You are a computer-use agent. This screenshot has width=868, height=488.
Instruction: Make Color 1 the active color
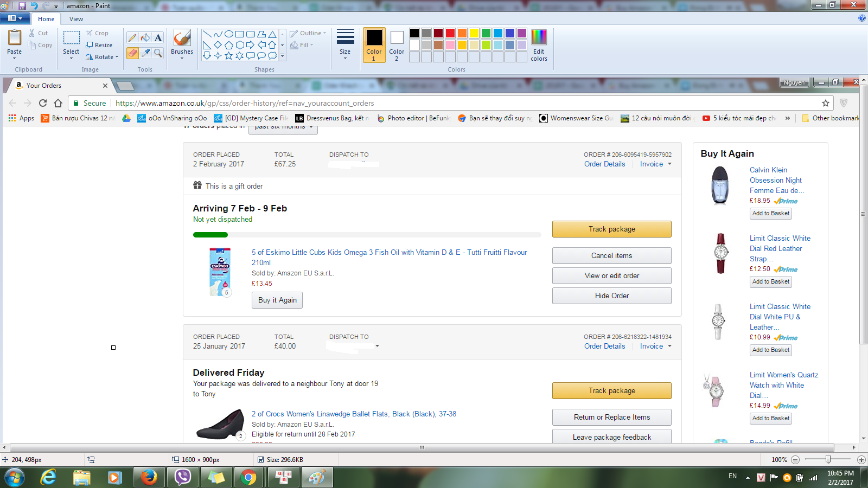pos(374,44)
